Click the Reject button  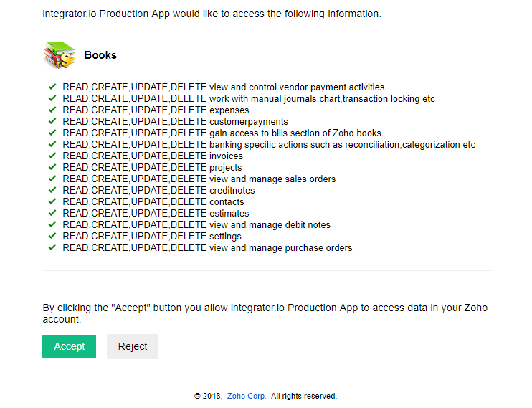tap(133, 346)
